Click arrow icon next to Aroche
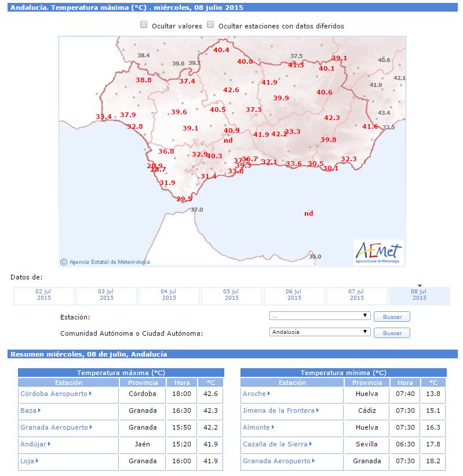The image size is (463, 476). [269, 394]
